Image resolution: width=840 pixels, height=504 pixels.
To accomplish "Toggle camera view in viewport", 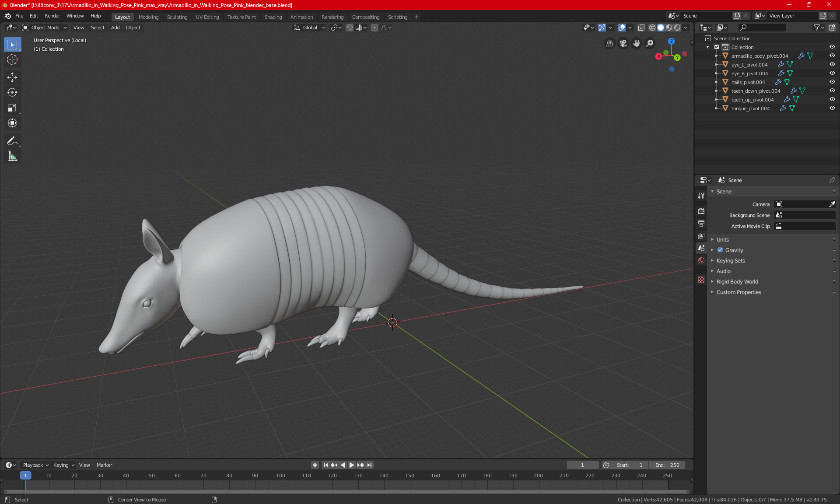I will 623,43.
